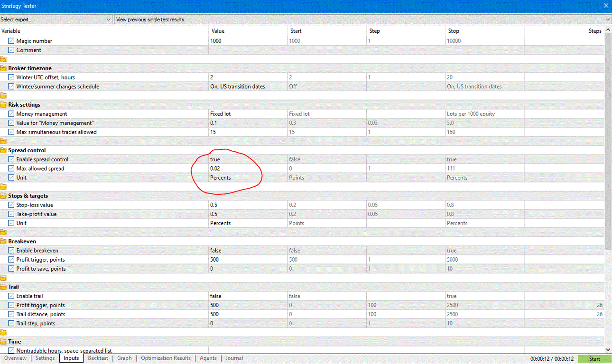Toggle the Enable trail checkbox
The height and width of the screenshot is (364, 612).
[x=11, y=296]
